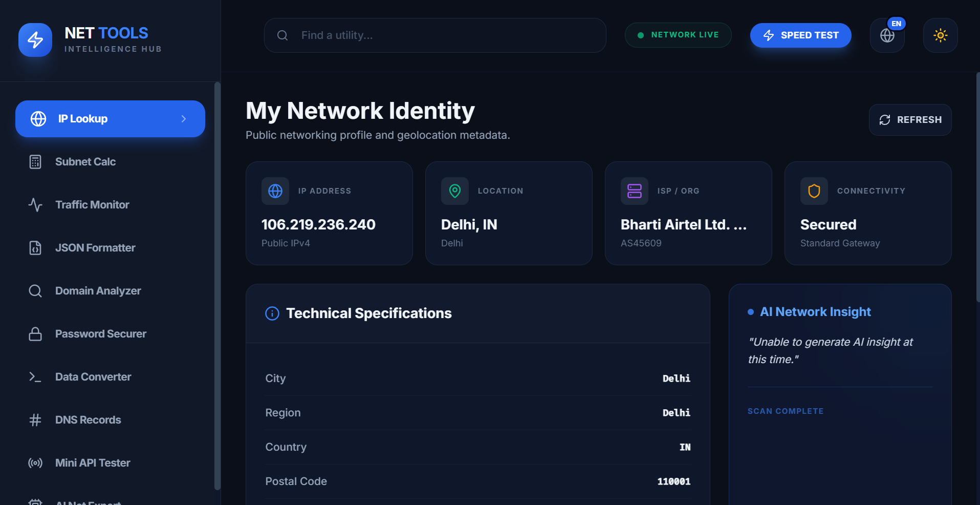Focus the Find a utility search field
Screen dimensions: 980x505
(435, 35)
